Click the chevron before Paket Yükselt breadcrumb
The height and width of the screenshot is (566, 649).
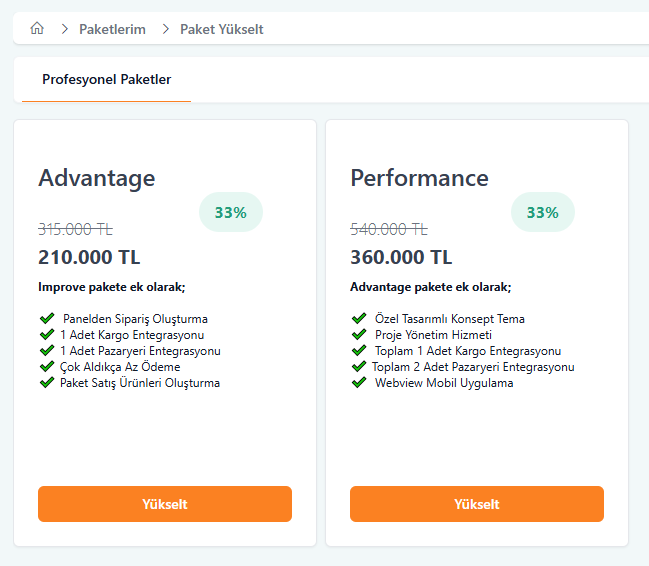(x=165, y=29)
